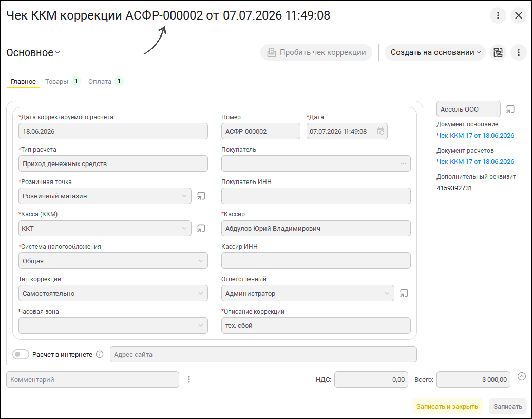Click the Ассоль ООО organization field
Viewport: 532px width, 419px height.
pyautogui.click(x=468, y=109)
